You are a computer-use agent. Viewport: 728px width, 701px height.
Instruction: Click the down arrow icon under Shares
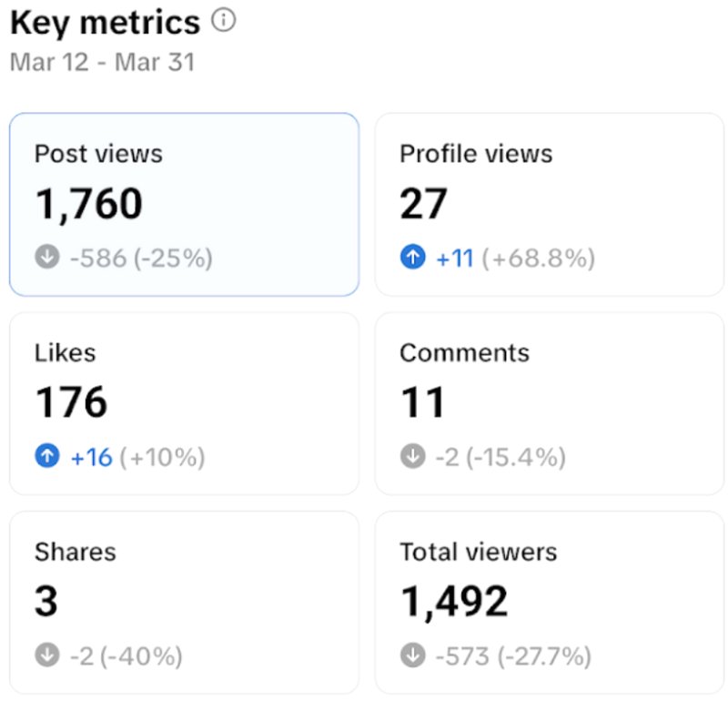tap(47, 655)
